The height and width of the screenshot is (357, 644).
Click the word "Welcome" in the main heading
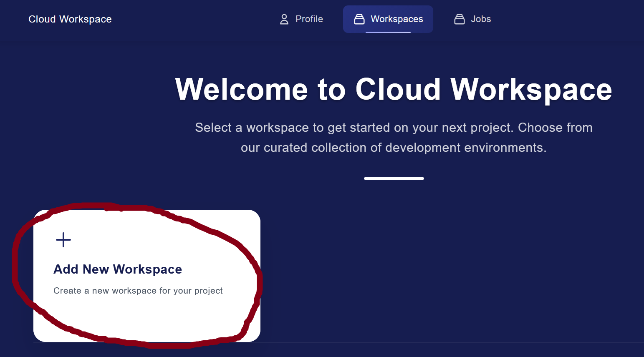241,90
